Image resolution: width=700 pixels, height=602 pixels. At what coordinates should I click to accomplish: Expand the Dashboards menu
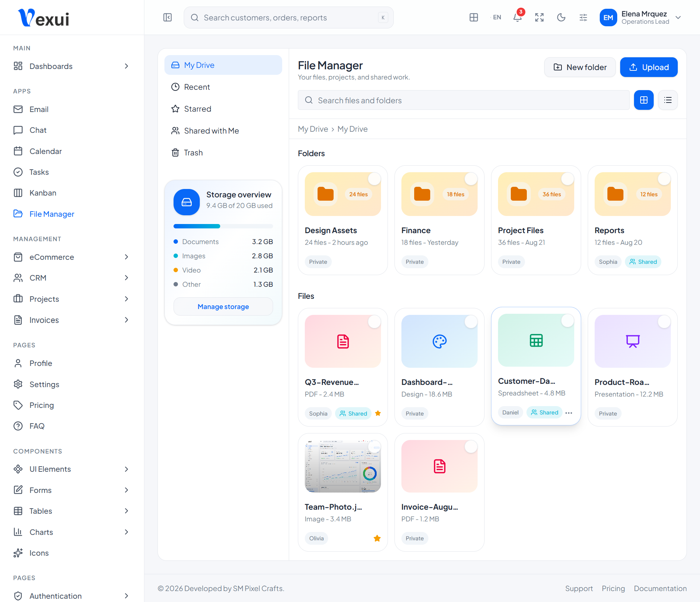pyautogui.click(x=72, y=66)
